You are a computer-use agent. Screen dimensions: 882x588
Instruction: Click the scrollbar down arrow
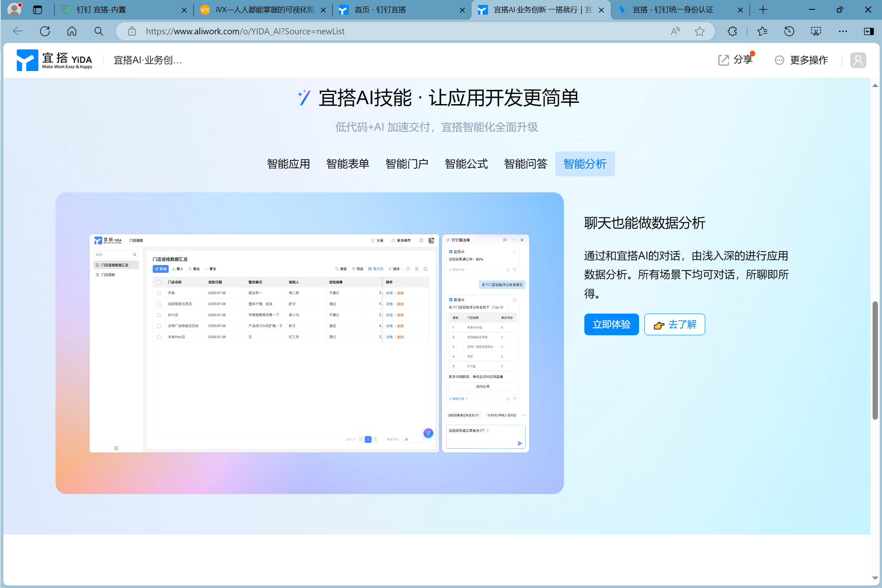click(875, 578)
